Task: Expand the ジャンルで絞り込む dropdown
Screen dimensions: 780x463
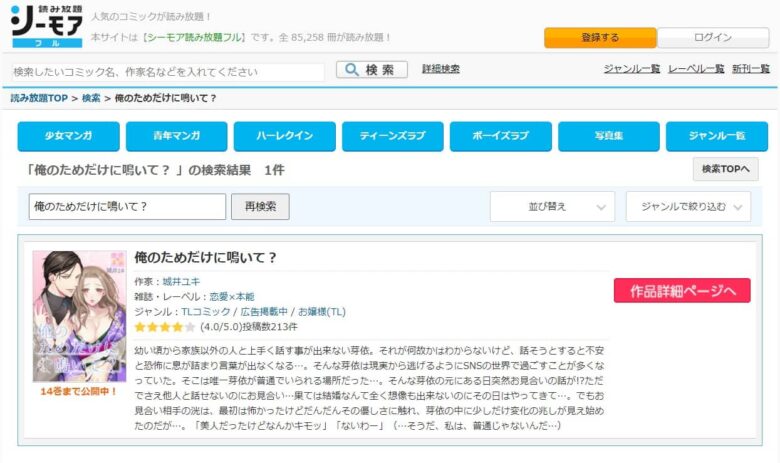Action: pos(688,206)
